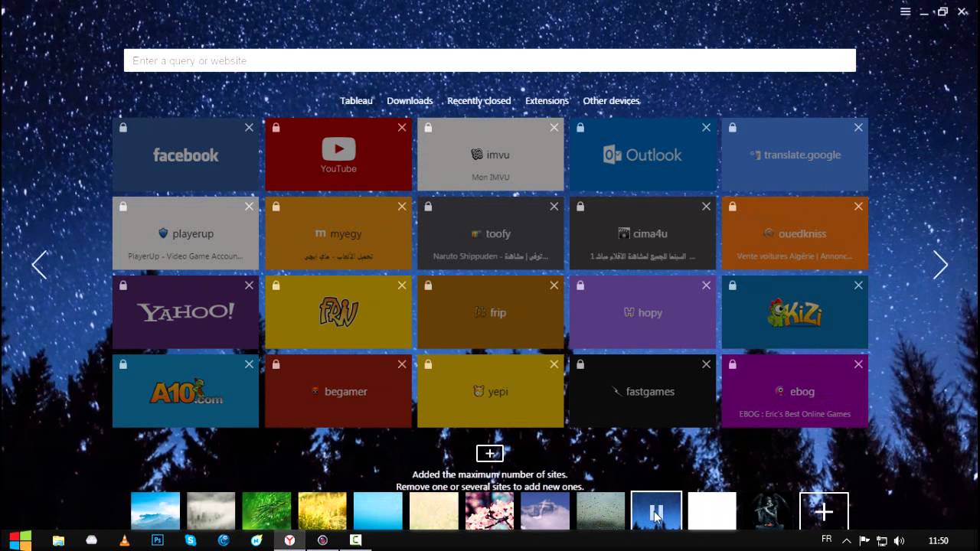Add a custom background with plus
The height and width of the screenshot is (551, 980).
click(x=824, y=511)
